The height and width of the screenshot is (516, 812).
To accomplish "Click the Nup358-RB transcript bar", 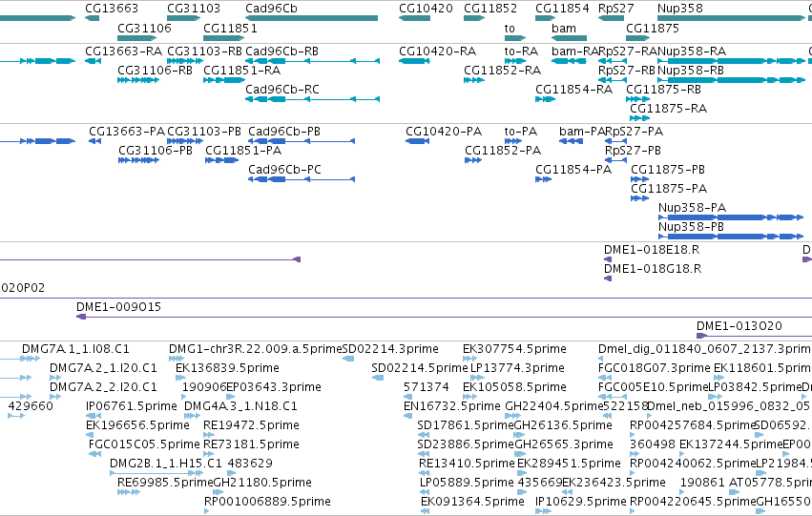I will point(731,80).
